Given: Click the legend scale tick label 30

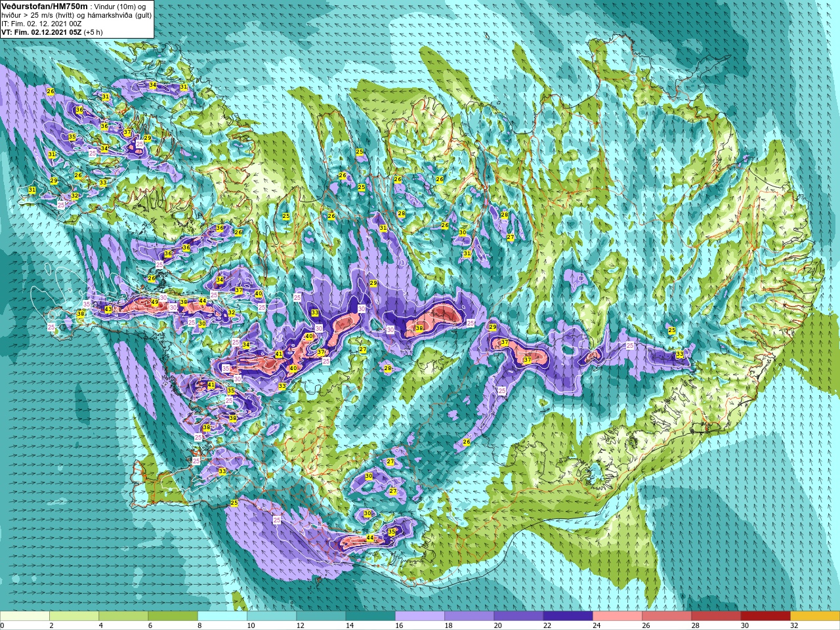Looking at the screenshot, I should click(x=744, y=625).
